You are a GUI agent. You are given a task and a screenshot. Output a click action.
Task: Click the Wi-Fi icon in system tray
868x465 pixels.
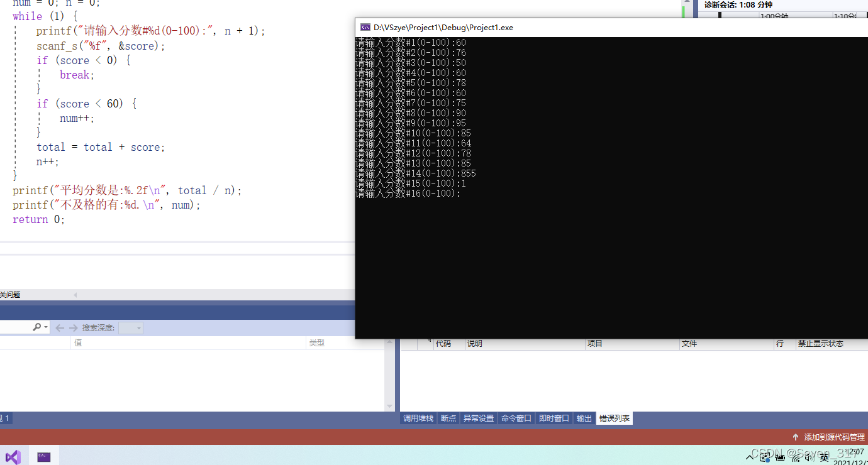point(795,457)
